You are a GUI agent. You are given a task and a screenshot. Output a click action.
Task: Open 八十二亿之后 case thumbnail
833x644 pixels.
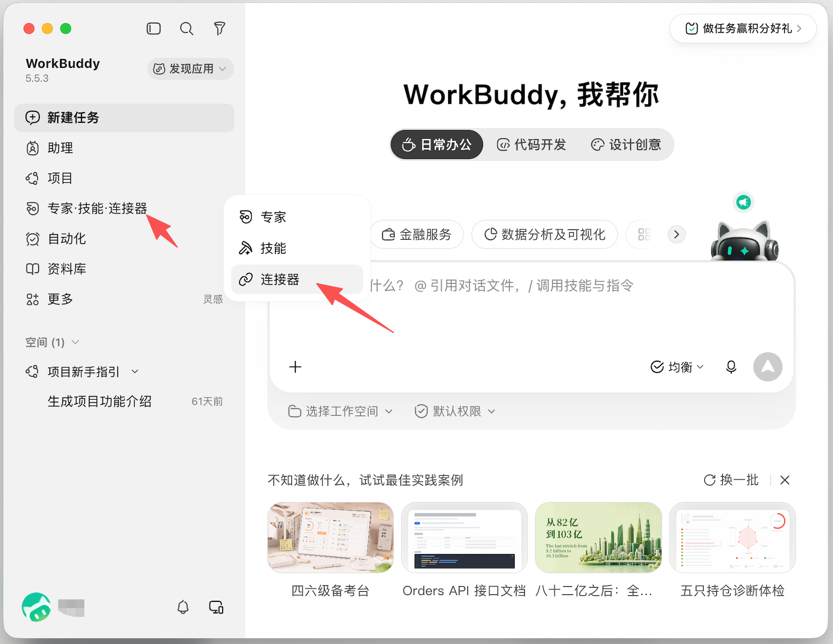(598, 537)
